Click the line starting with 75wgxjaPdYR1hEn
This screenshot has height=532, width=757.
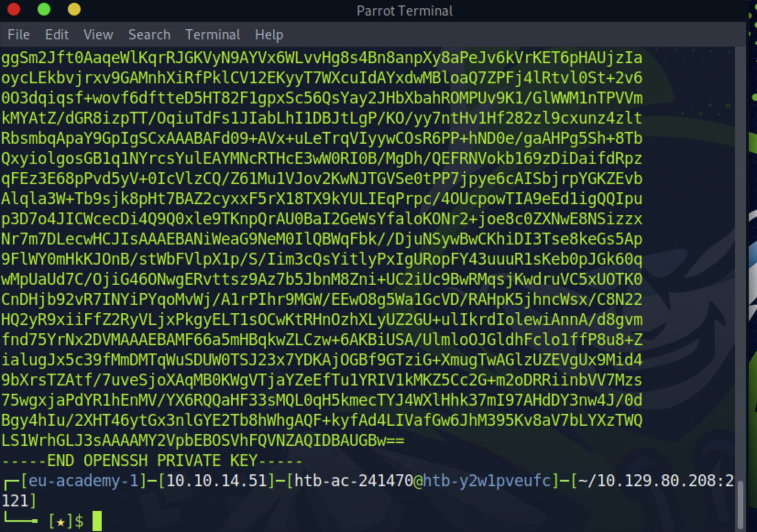(322, 401)
